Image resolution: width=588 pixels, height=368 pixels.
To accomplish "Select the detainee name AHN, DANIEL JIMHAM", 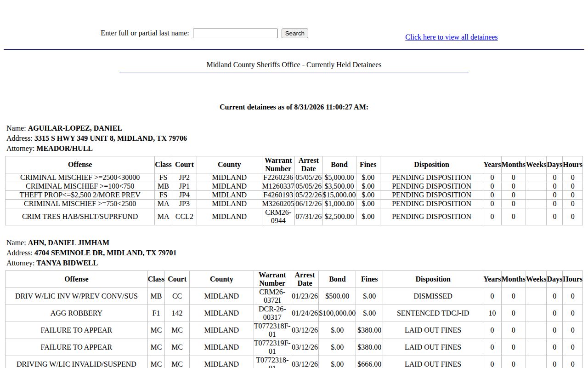I will [x=68, y=243].
